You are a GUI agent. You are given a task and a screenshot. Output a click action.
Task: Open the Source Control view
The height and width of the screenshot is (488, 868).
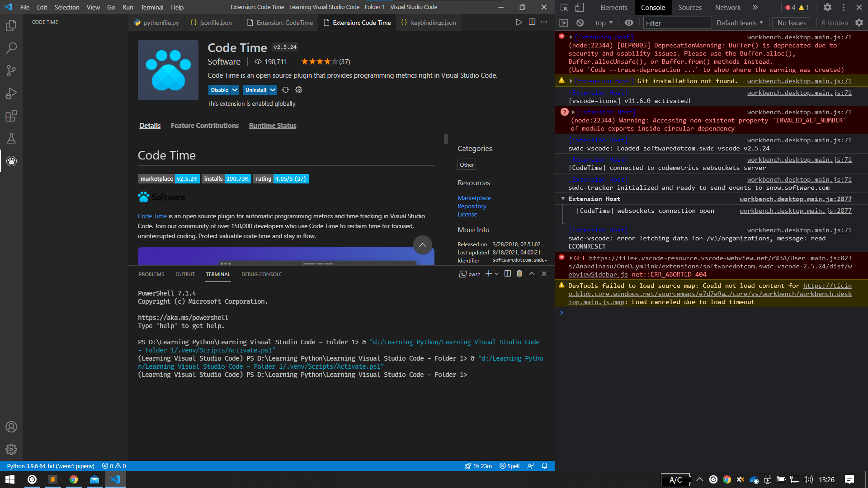[11, 70]
